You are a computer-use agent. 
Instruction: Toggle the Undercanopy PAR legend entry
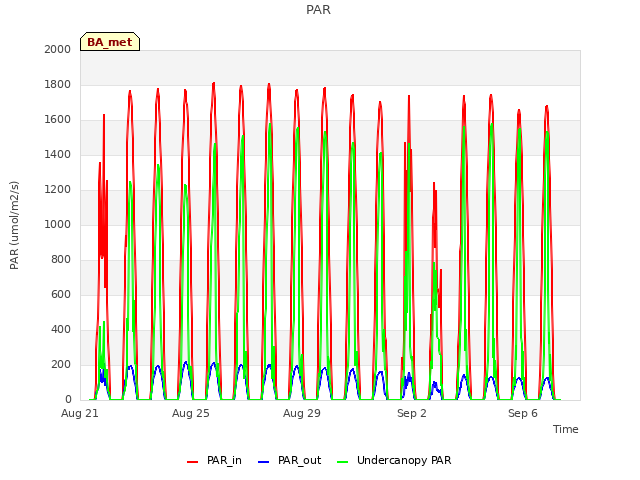pos(394,460)
